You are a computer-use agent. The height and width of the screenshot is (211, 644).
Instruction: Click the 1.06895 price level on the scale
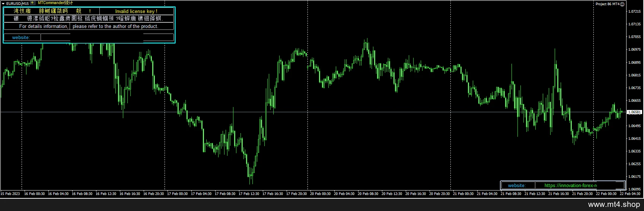(x=634, y=63)
